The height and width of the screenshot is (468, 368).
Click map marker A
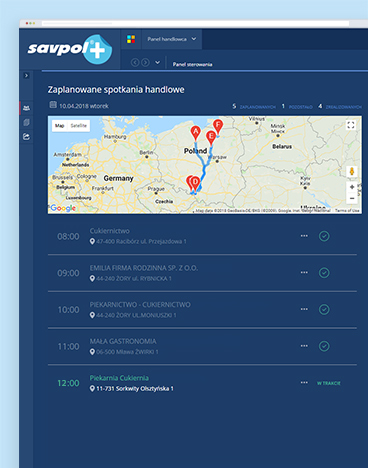pos(196,133)
